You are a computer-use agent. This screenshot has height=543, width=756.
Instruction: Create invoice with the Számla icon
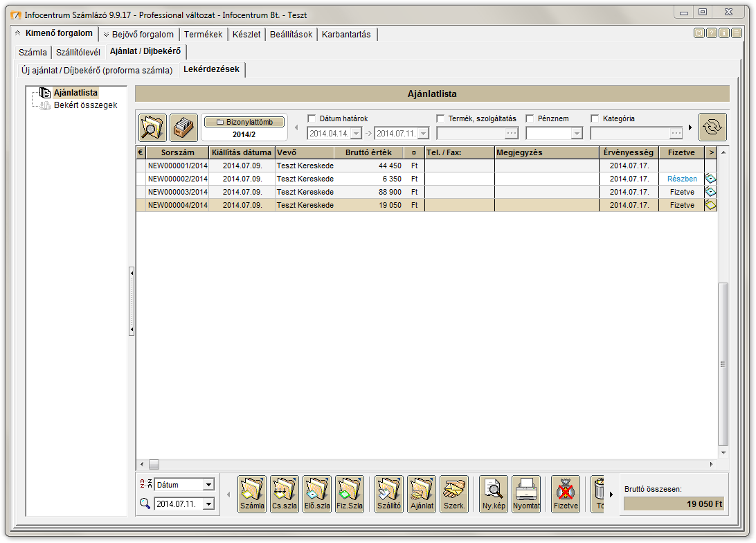tap(252, 495)
